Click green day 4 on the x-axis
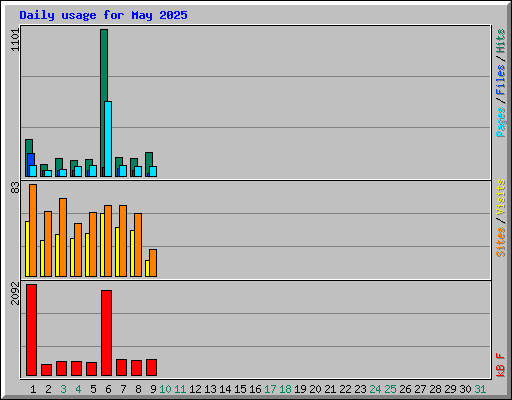 pos(78,389)
